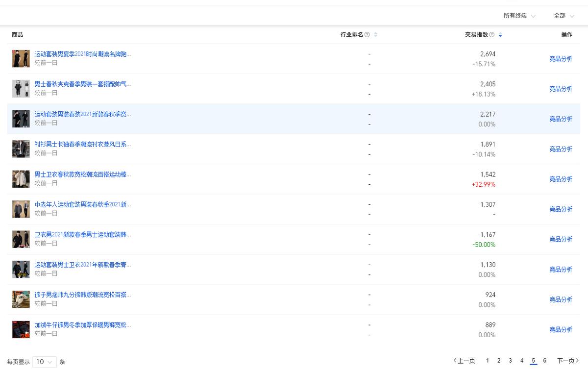
Task: Open product link 运动套装男装春装2021新款春秋季宽
Action: 83,114
